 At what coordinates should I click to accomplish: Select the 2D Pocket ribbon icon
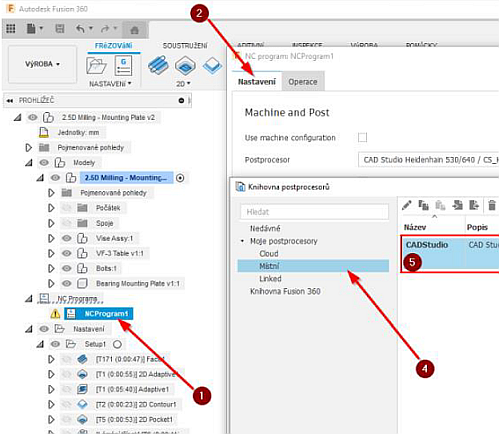click(185, 65)
